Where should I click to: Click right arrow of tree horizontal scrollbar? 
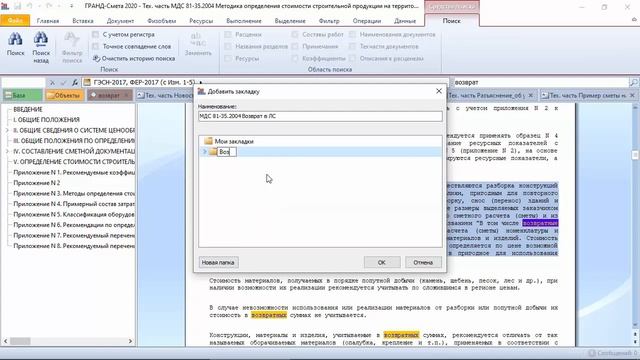130,341
